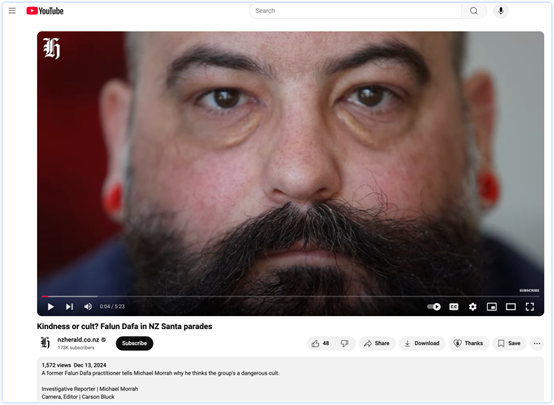Start voice search with microphone icon
Screen dimensions: 554x405
501,11
